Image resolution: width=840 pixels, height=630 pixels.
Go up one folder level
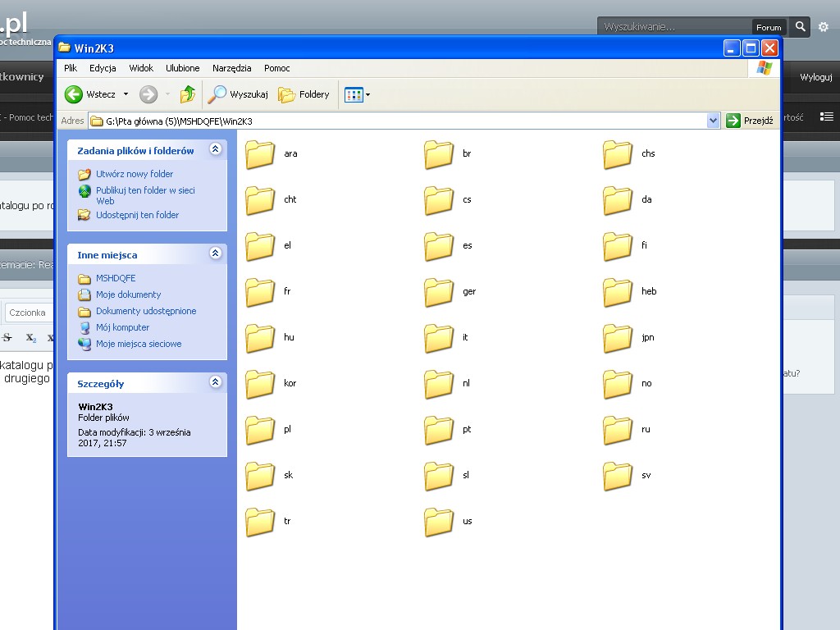coord(188,94)
